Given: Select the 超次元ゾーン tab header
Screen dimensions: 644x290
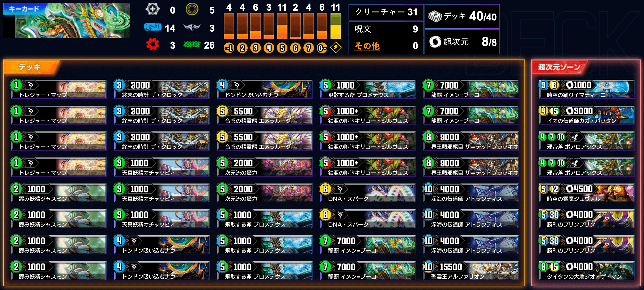Looking at the screenshot, I should click(x=560, y=67).
